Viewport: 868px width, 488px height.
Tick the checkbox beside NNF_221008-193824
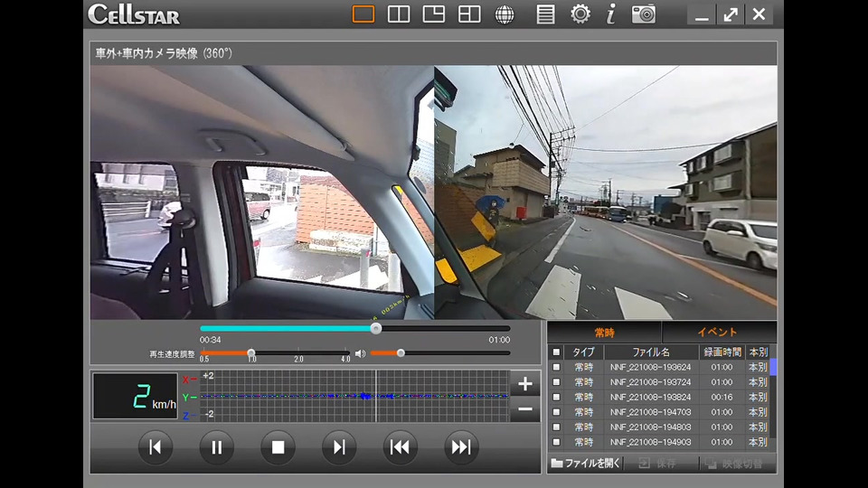pyautogui.click(x=556, y=398)
